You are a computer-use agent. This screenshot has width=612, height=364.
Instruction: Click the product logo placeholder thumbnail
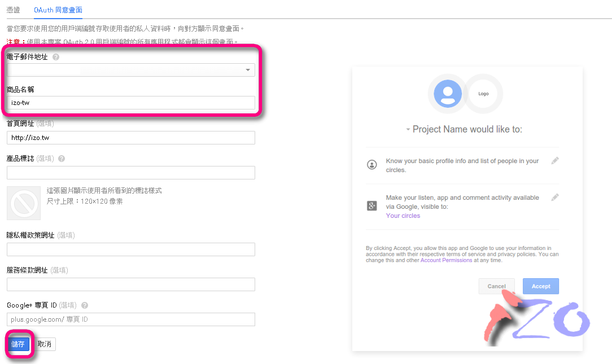pyautogui.click(x=24, y=203)
